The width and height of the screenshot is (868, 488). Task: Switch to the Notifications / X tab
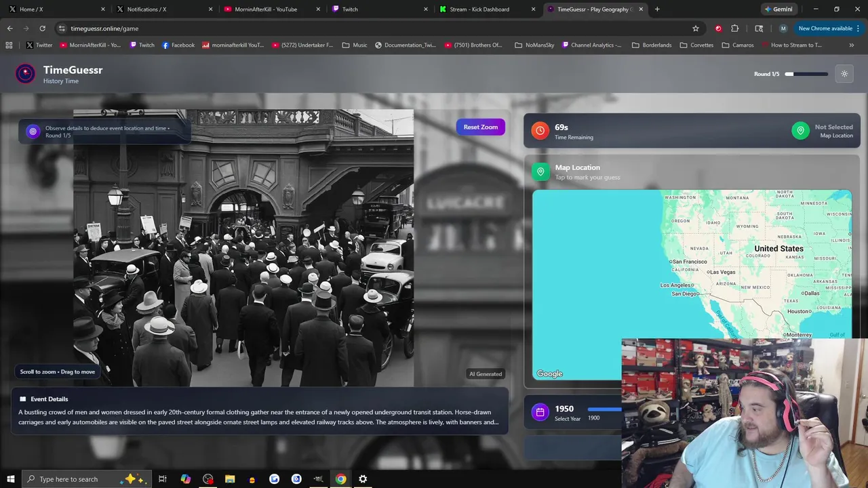163,9
